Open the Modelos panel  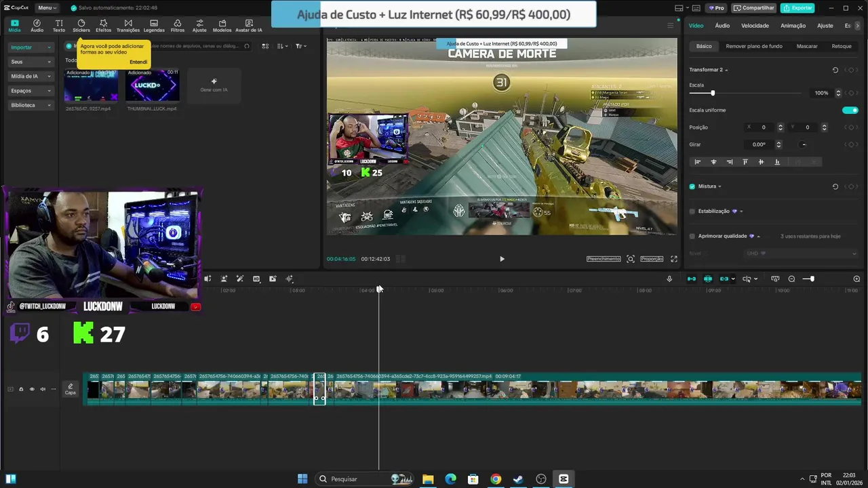pyautogui.click(x=222, y=26)
